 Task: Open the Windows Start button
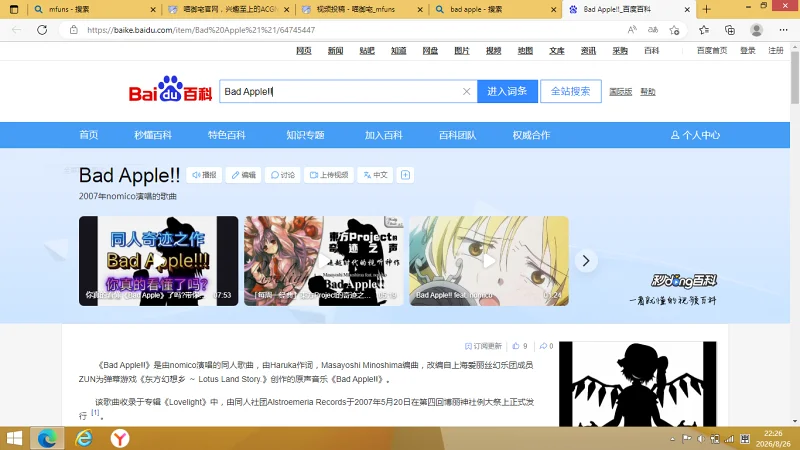(x=14, y=438)
